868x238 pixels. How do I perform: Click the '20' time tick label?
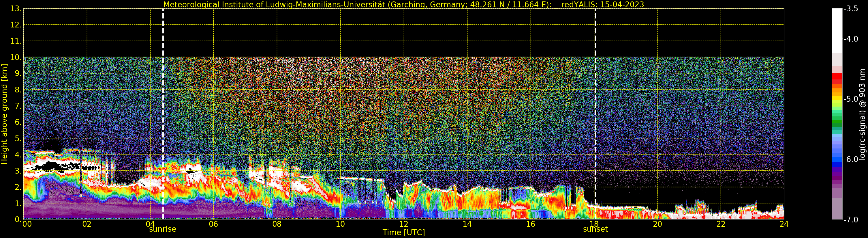click(657, 224)
